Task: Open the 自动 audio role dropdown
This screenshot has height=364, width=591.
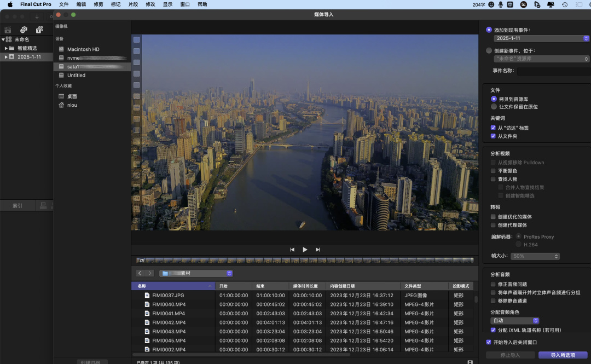Action: [x=515, y=321]
